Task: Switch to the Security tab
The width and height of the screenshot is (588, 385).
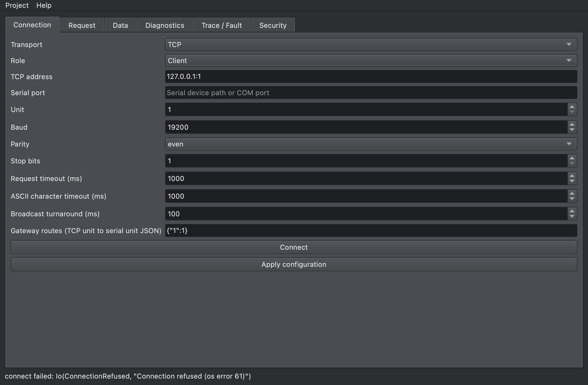Action: 273,25
